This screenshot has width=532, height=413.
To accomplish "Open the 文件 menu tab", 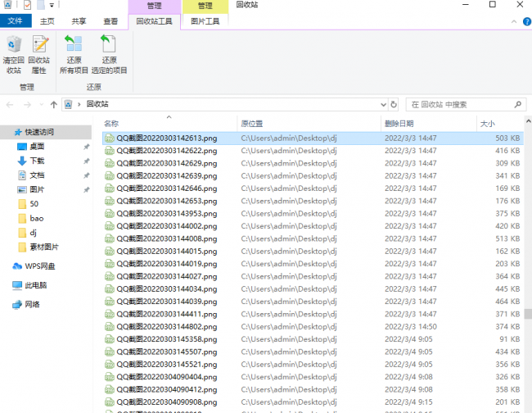I will [16, 21].
